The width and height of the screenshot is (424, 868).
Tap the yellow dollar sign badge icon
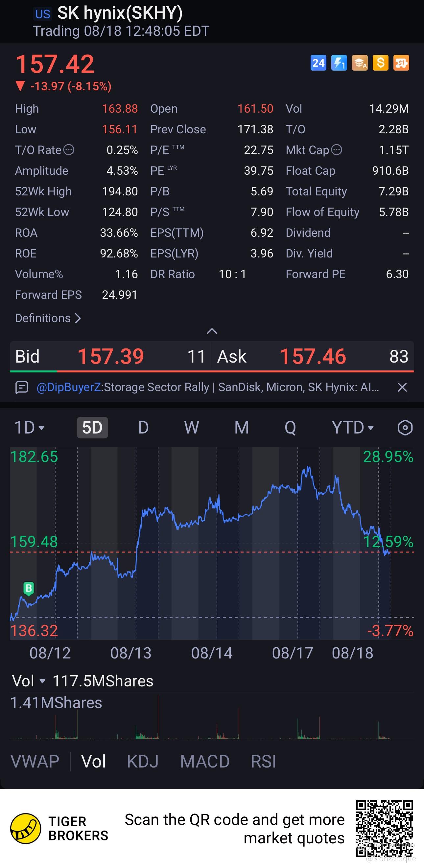pyautogui.click(x=381, y=63)
